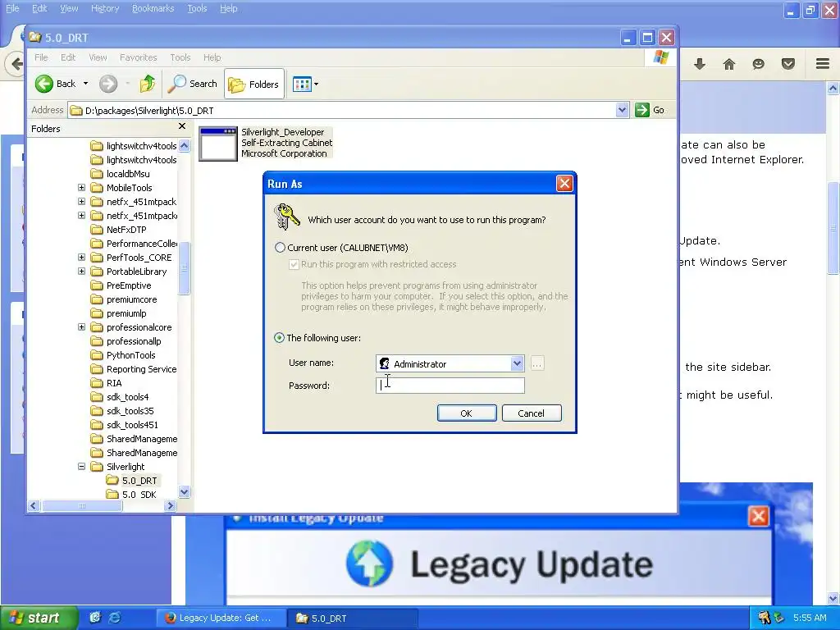Viewport: 840px width, 630px height.
Task: Select the Silverlight_Developer cabinet file icon
Action: (x=217, y=144)
